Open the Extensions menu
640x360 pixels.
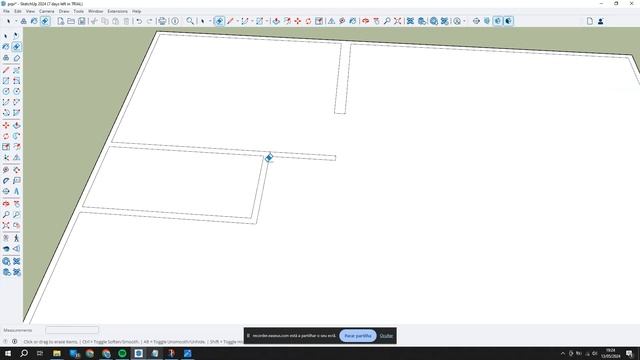(x=118, y=11)
